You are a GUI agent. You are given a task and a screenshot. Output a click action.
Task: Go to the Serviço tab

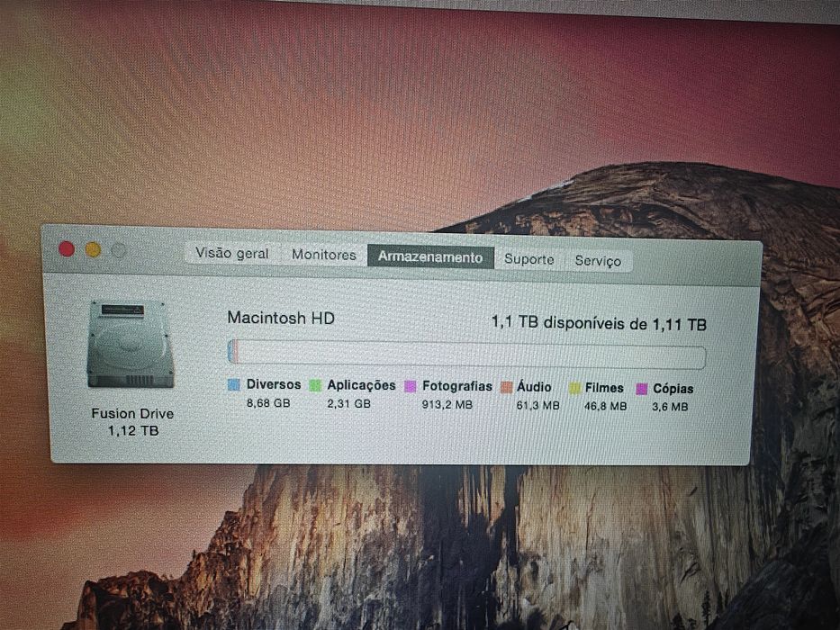tap(598, 261)
